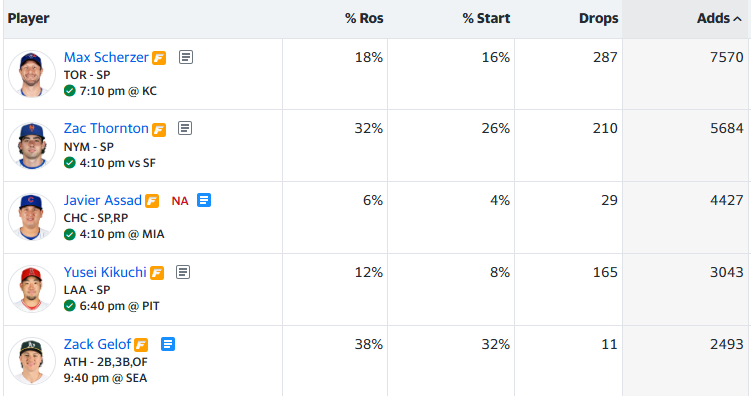Open Zac Thornton's player page
Image resolution: width=751 pixels, height=396 pixels.
coord(106,128)
